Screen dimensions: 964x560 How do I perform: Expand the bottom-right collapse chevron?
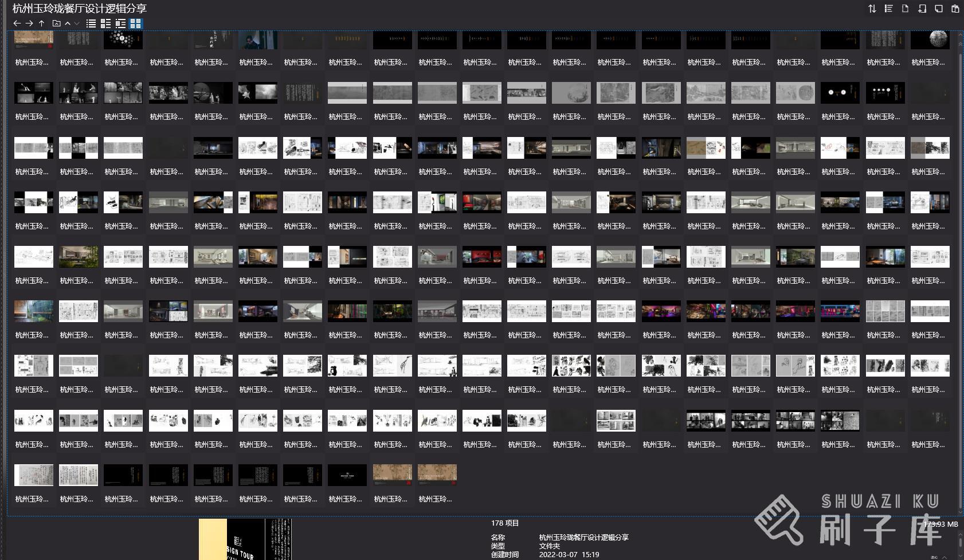tap(945, 557)
